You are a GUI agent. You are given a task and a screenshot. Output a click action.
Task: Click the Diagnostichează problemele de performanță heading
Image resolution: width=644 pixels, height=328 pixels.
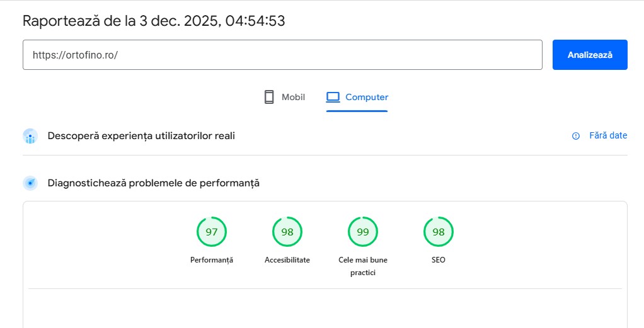click(x=154, y=183)
